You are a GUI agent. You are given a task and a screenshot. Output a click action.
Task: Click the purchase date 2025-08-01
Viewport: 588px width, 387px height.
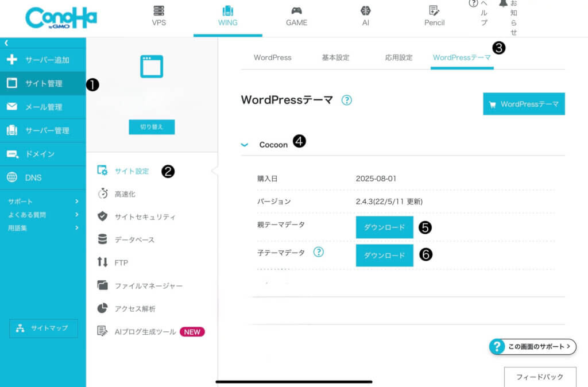coord(376,179)
